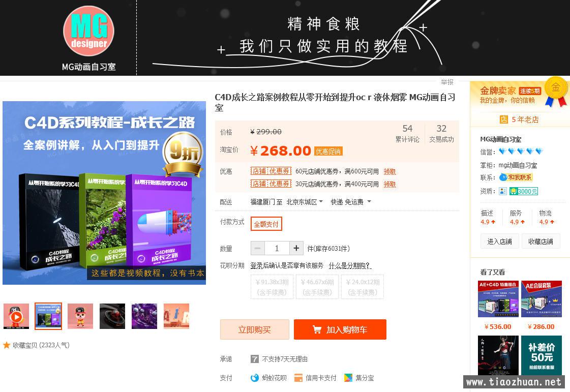Click the 加入购物车 add to cart button

click(x=340, y=329)
